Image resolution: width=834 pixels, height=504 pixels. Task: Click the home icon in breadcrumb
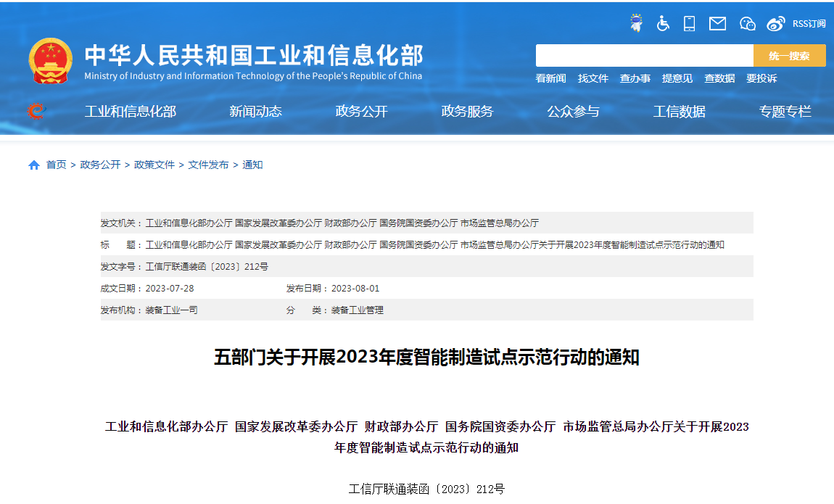34,165
